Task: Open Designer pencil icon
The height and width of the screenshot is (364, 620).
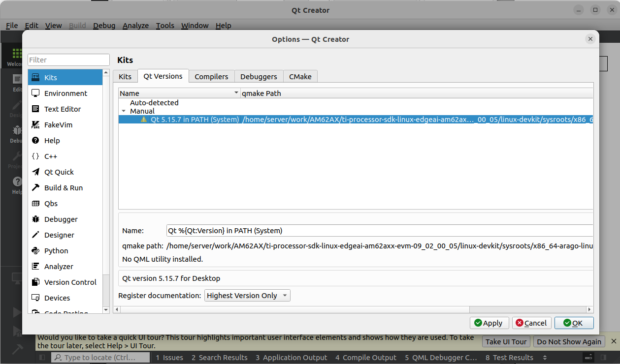Action: click(x=35, y=235)
